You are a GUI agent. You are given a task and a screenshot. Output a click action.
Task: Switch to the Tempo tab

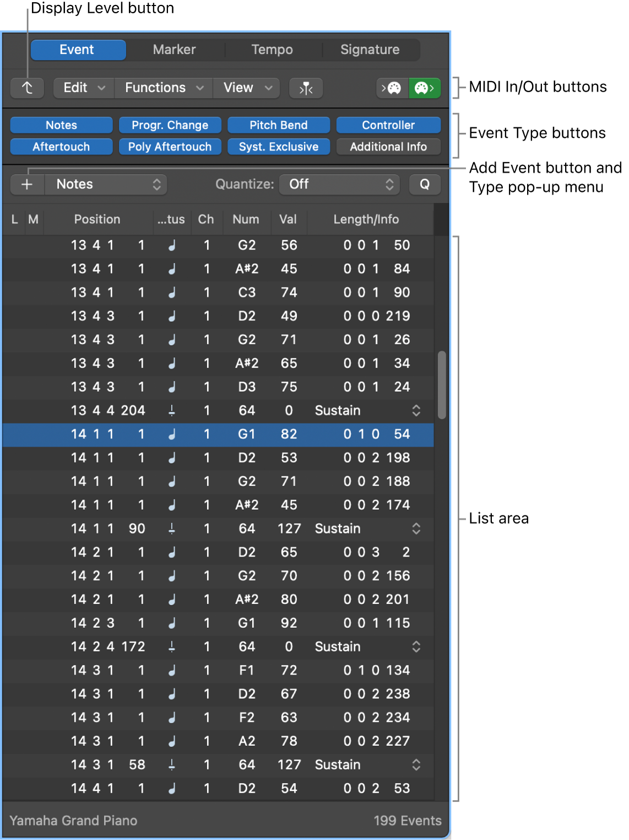[x=272, y=50]
